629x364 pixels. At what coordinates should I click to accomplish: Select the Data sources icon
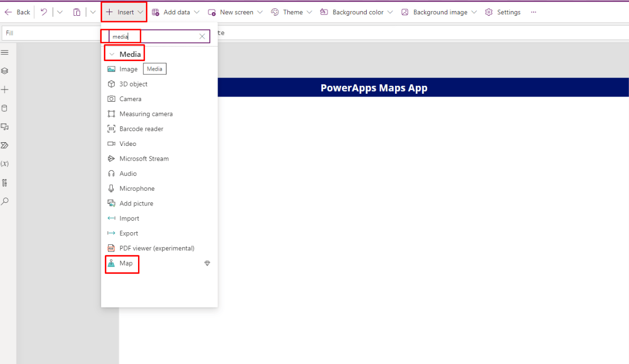click(x=5, y=107)
